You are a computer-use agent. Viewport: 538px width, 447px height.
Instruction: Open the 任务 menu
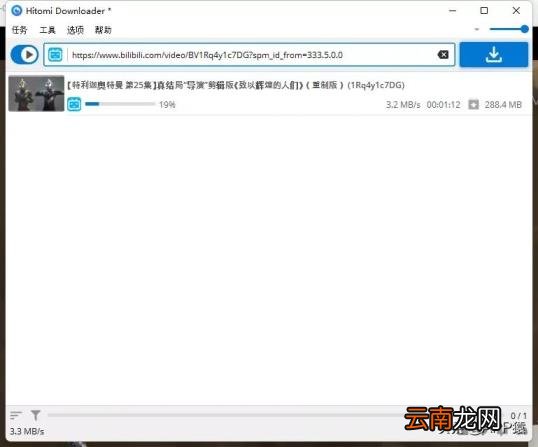pos(19,30)
